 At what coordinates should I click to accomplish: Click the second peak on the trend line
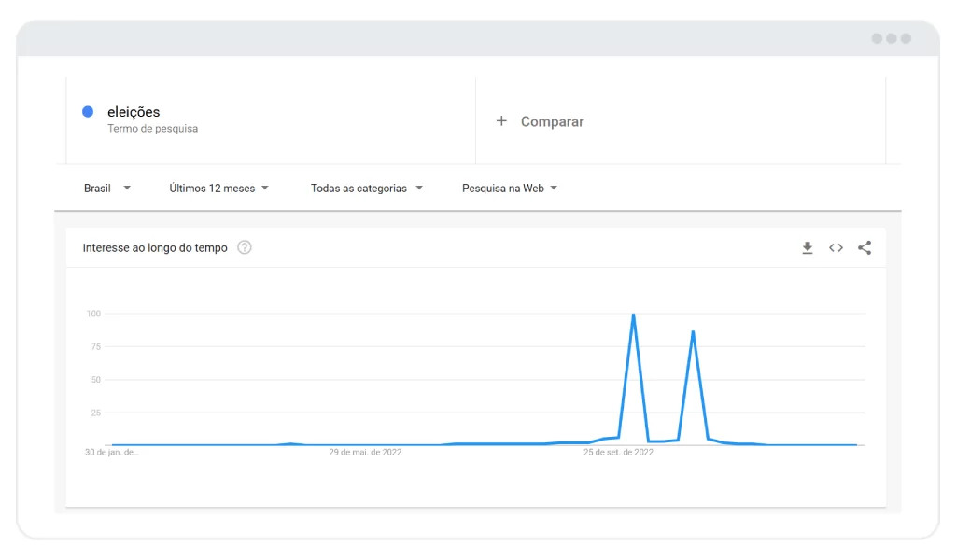coord(694,332)
